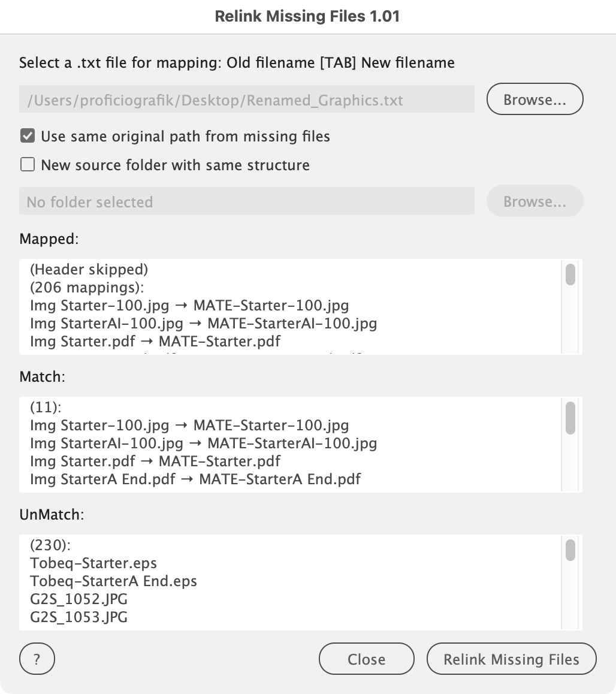The width and height of the screenshot is (616, 694).
Task: Click 'G2S_1052.JPG' in UnMatch list
Action: point(78,599)
